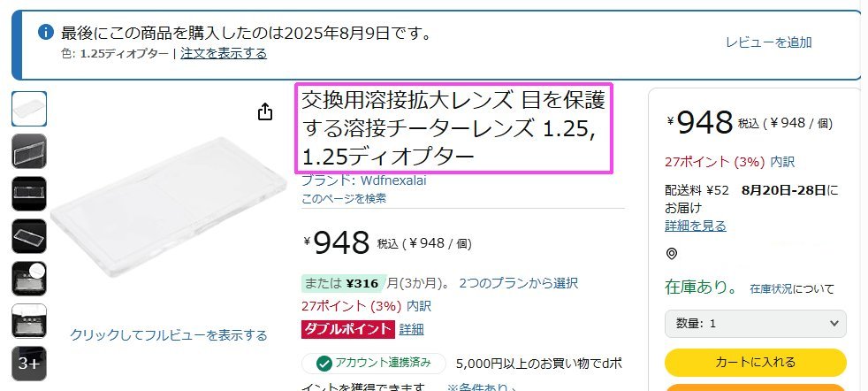This screenshot has height=391, width=868.
Task: Add item with カートに入れる button
Action: [755, 362]
